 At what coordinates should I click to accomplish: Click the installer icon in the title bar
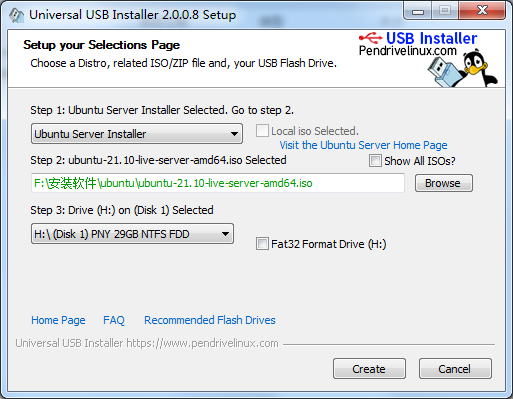coord(16,15)
